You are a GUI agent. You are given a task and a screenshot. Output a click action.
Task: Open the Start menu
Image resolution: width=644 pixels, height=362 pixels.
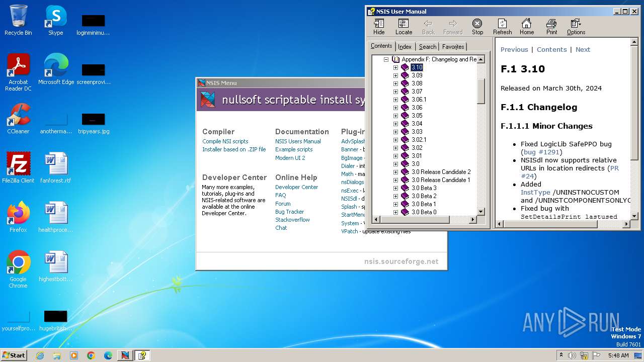click(x=14, y=355)
